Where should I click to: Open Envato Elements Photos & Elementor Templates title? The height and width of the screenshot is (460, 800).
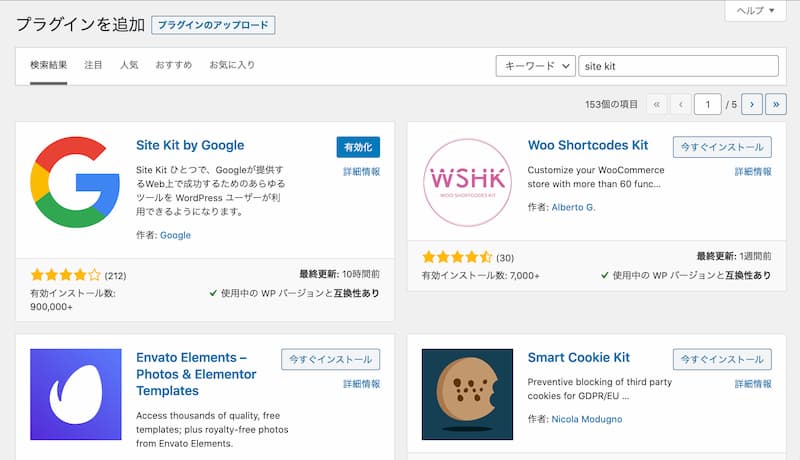point(196,374)
